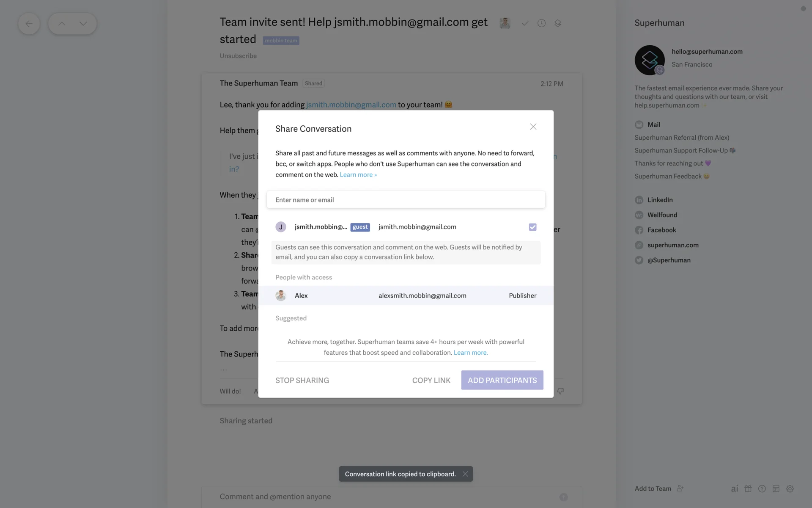Open Learn more link in share description
The image size is (812, 508).
pyautogui.click(x=358, y=175)
